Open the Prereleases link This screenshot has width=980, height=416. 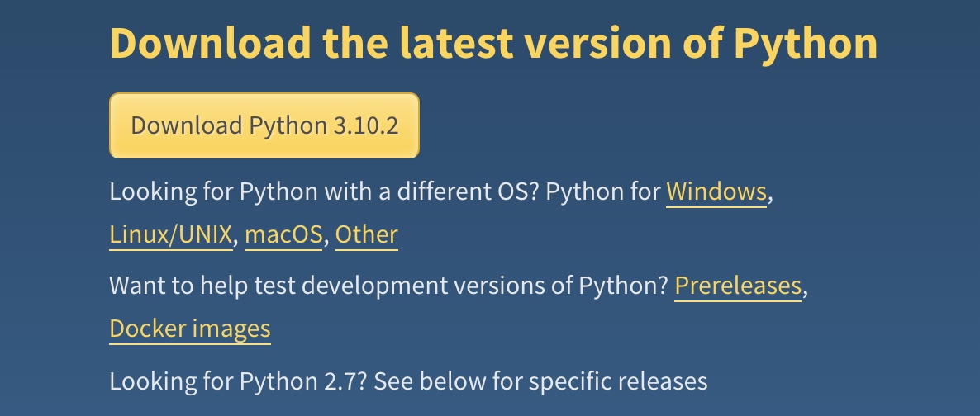(738, 286)
